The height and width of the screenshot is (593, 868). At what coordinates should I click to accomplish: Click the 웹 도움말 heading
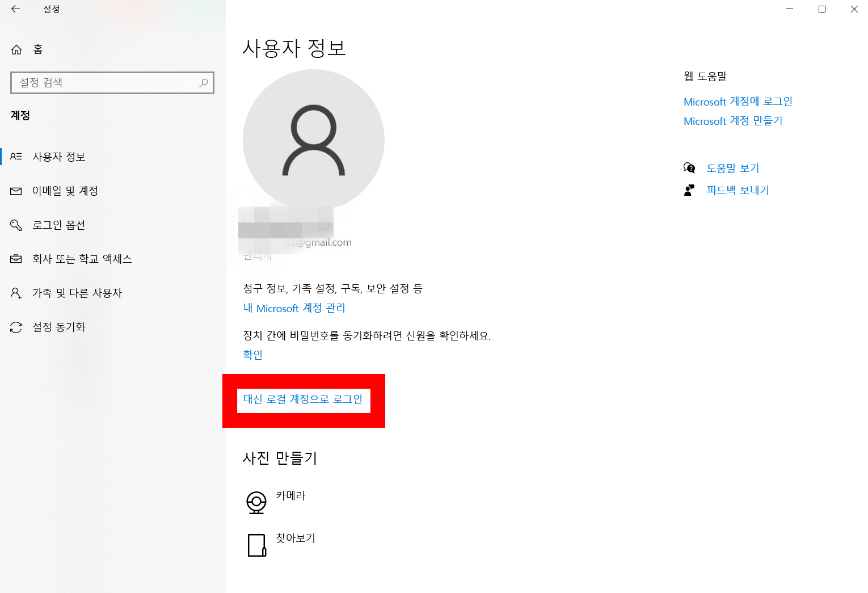[x=705, y=76]
